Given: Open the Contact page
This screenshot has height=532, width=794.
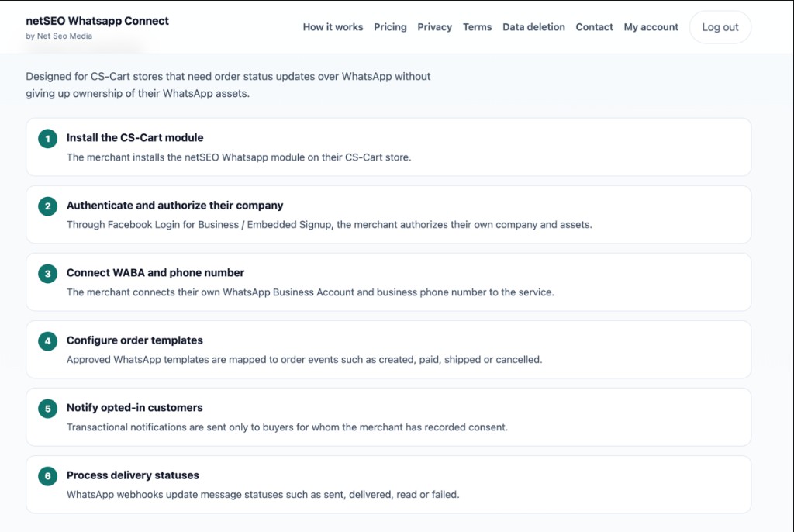Looking at the screenshot, I should point(594,27).
